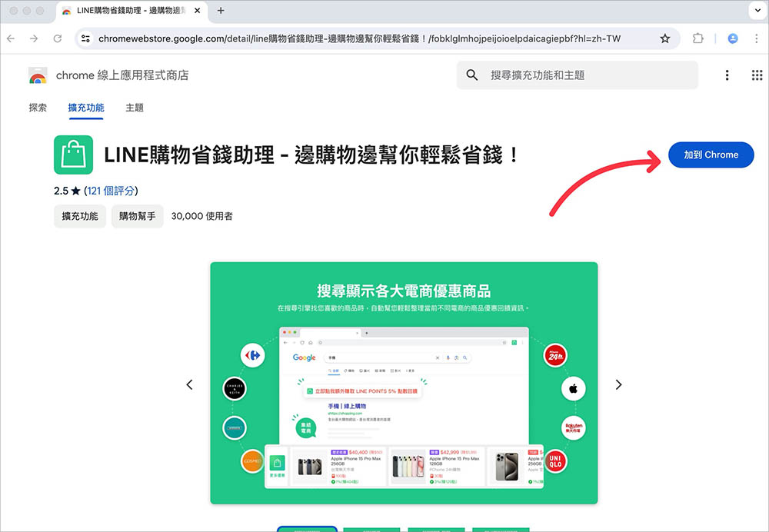
Task: Click the 2.5 star rating text
Action: pos(67,191)
